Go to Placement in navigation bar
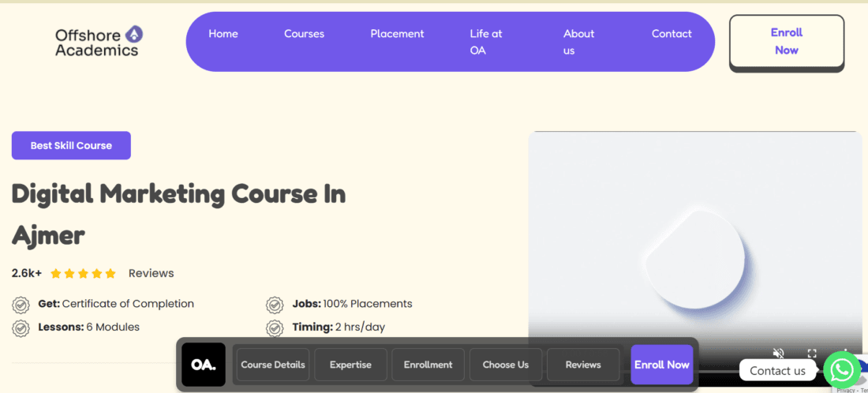This screenshot has width=868, height=393. click(x=397, y=34)
